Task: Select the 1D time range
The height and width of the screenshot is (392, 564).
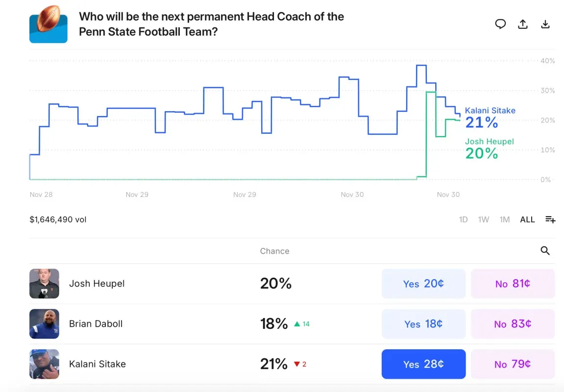Action: point(463,220)
